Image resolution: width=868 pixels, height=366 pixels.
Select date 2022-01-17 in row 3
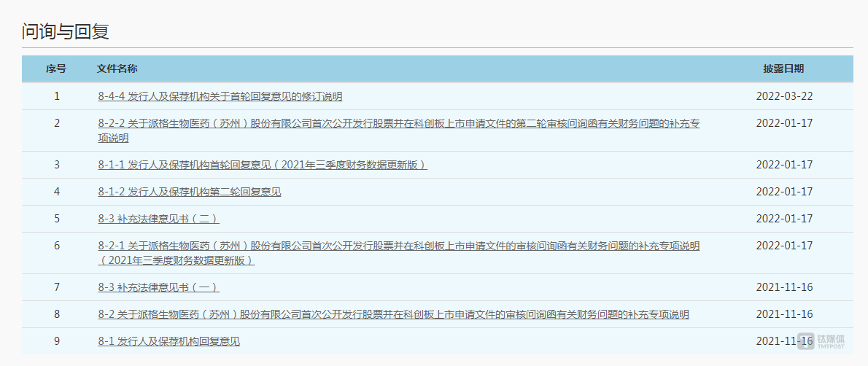[x=784, y=165]
